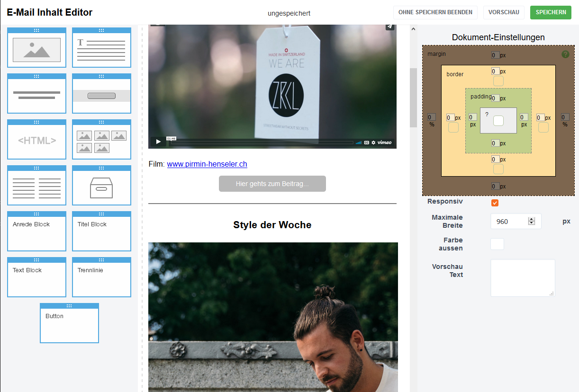Screen dimensions: 579x392
Task: Select the Style der Woche heading
Action: [272, 225]
